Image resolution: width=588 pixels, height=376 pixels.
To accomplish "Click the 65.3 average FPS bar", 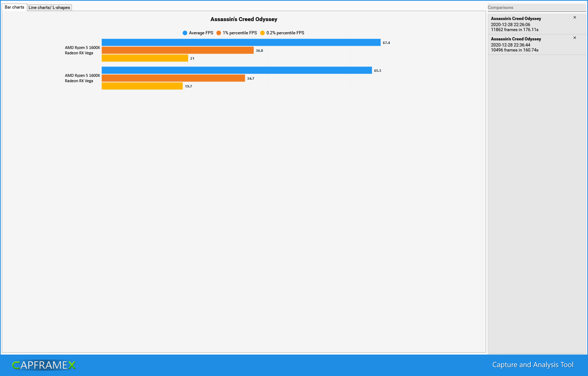I will coord(237,70).
